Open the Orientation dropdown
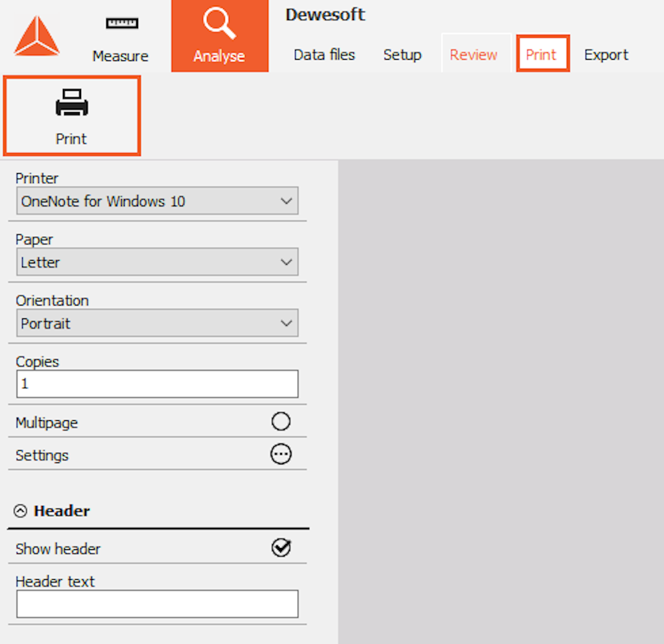Screen dimensions: 664x644 tap(157, 323)
